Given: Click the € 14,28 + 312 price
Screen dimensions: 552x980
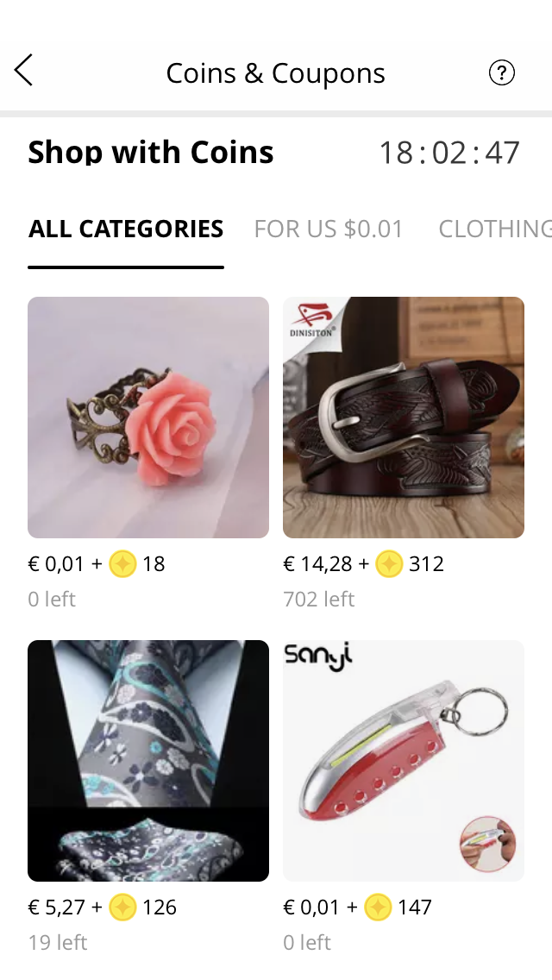Looking at the screenshot, I should (363, 563).
